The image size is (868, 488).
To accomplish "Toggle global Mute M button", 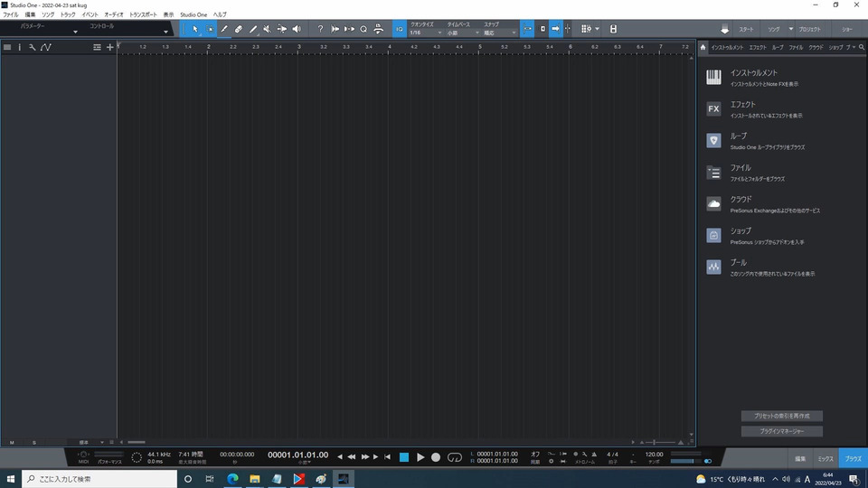I will pos(12,443).
